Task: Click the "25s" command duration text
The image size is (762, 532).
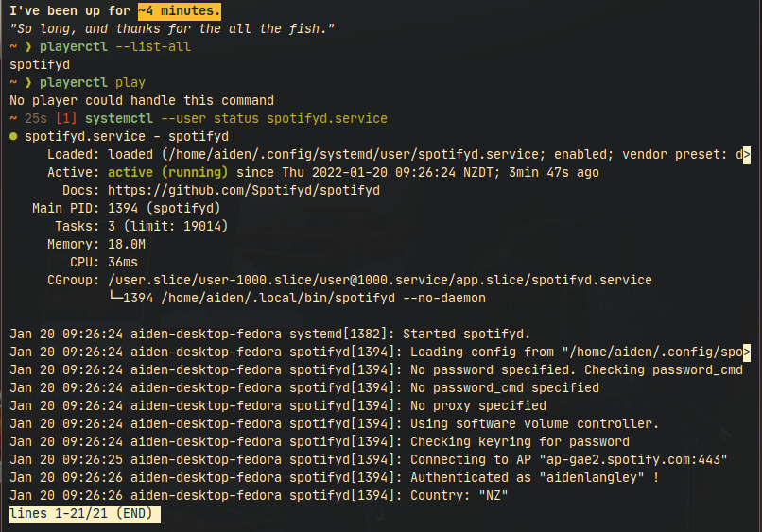Action: click(36, 118)
